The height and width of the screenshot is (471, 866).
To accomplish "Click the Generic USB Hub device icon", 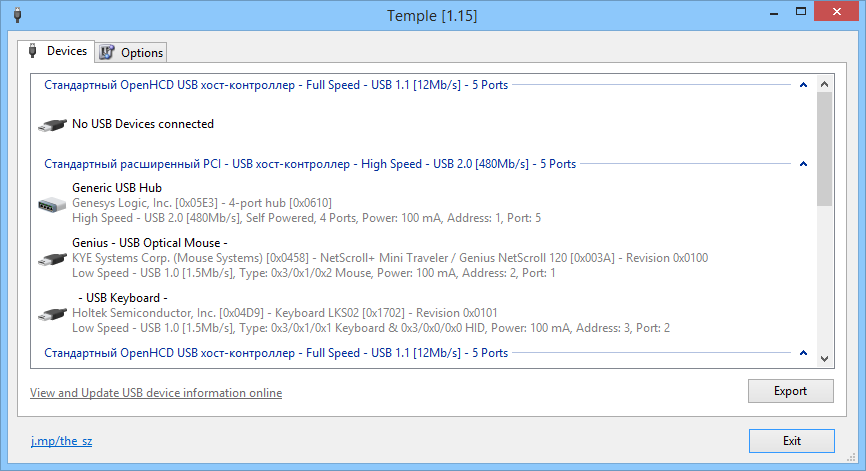I will click(x=51, y=204).
